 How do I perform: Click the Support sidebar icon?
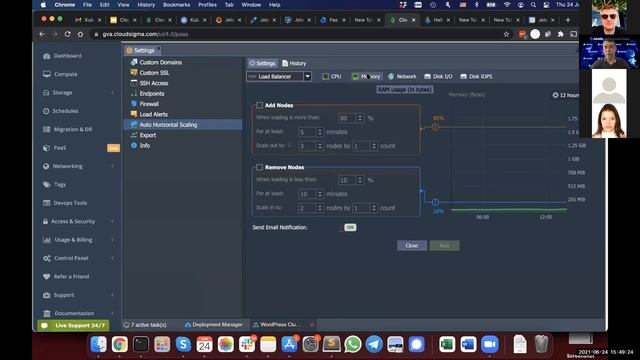(x=47, y=295)
